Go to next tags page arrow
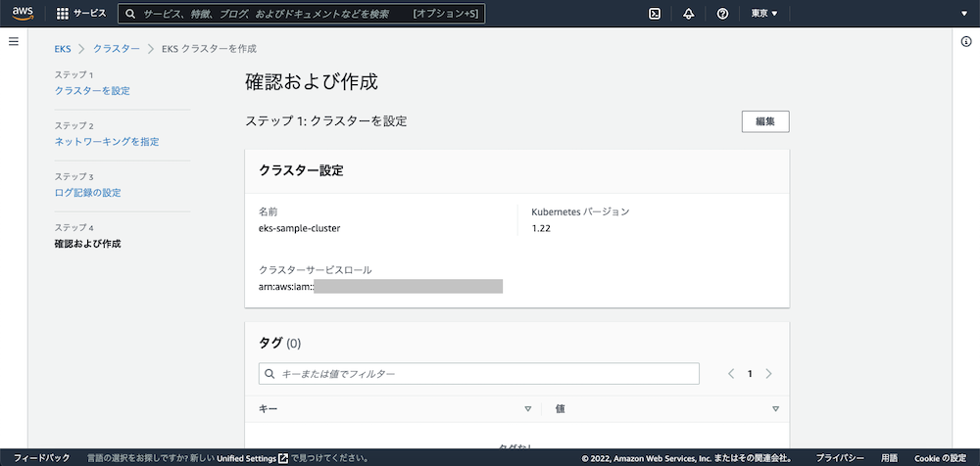Screen dimensions: 980x466 [769, 374]
